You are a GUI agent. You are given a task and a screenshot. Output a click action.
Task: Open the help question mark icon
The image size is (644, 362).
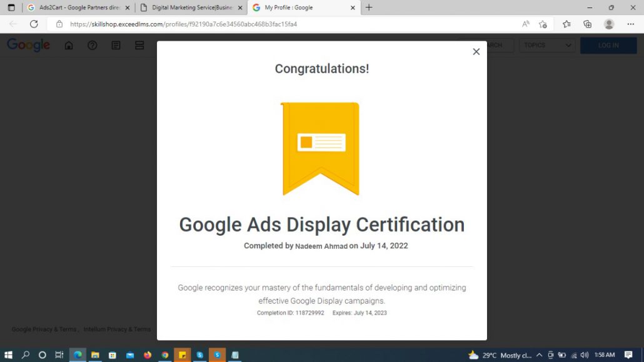point(93,45)
